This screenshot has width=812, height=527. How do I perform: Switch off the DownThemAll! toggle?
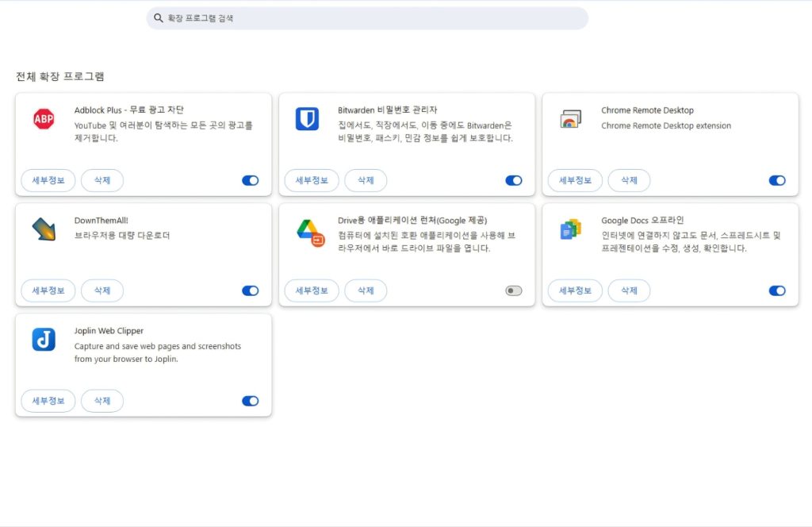click(x=250, y=290)
